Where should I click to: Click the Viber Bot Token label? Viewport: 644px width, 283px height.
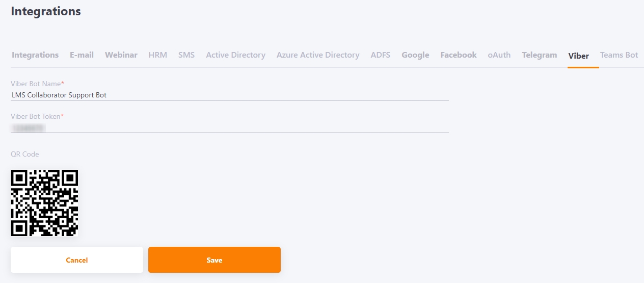pos(37,116)
